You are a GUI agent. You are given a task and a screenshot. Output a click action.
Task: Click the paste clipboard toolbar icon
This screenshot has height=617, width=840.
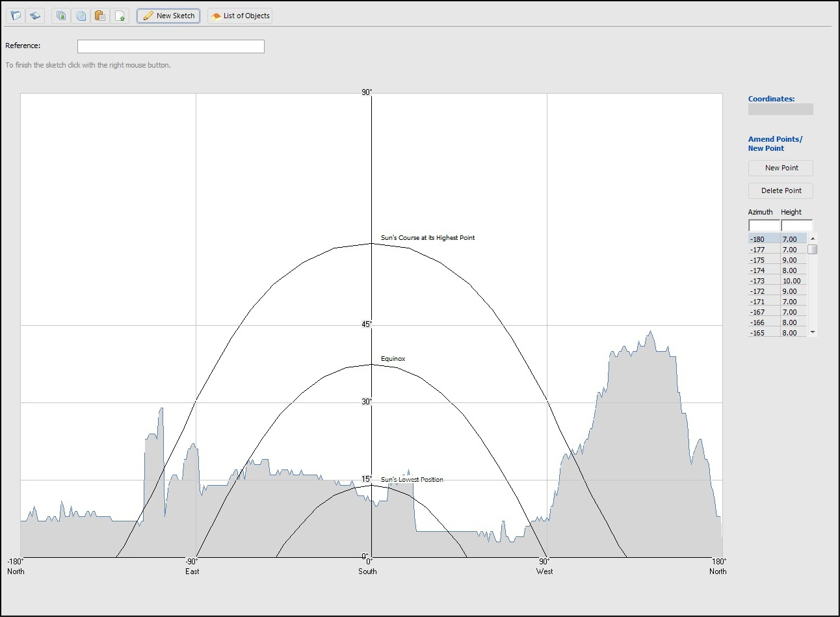click(100, 16)
